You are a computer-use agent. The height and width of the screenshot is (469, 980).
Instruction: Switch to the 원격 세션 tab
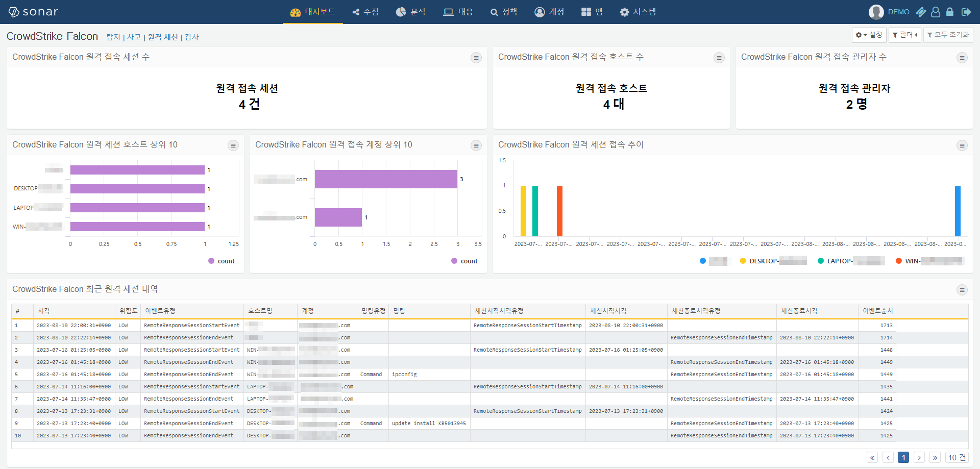(x=163, y=37)
